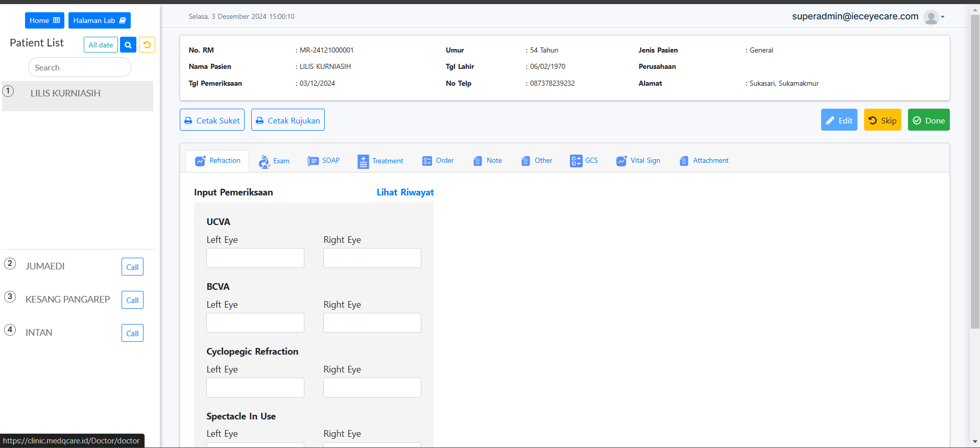Viewport: 980px width, 448px height.
Task: Click the Attachment tab icon
Action: click(684, 161)
